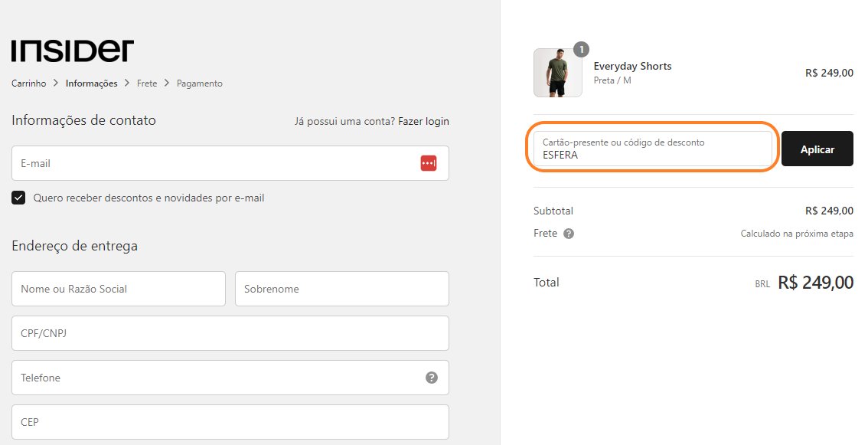Select the Frete breadcrumb step
This screenshot has width=868, height=445.
(147, 83)
